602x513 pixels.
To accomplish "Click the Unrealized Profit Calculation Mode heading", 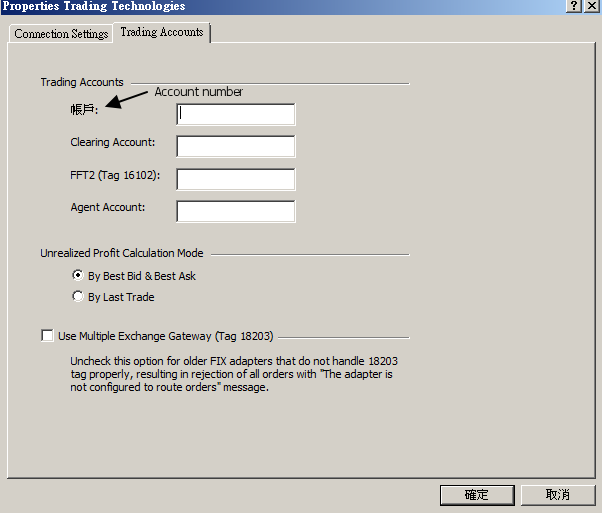I will tap(122, 253).
